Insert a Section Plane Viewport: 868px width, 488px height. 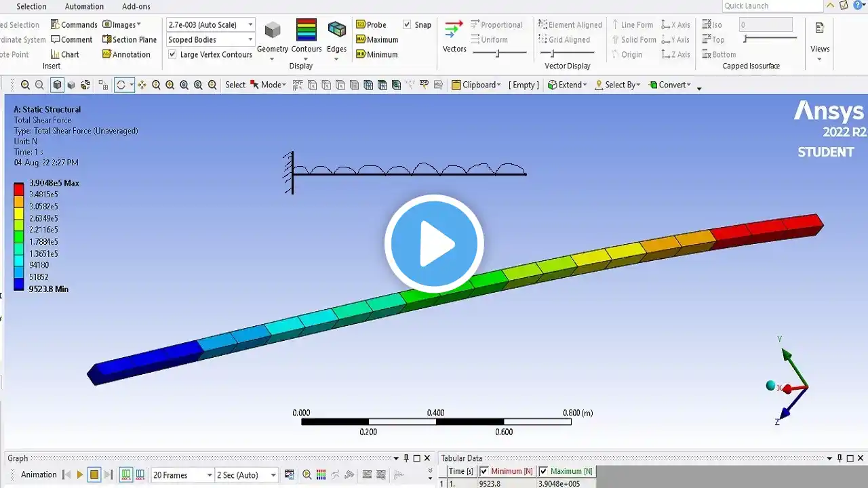pyautogui.click(x=130, y=40)
